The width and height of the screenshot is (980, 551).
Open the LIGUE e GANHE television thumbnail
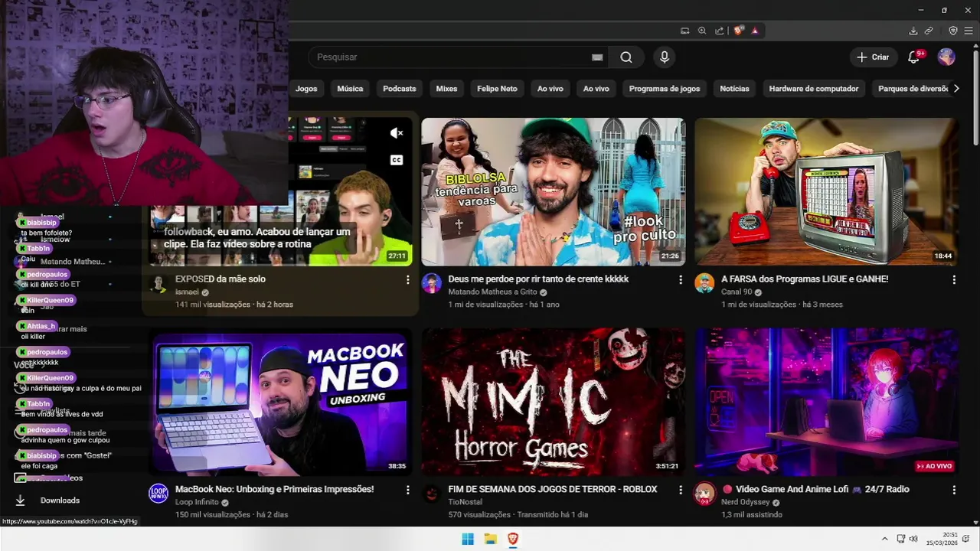826,191
